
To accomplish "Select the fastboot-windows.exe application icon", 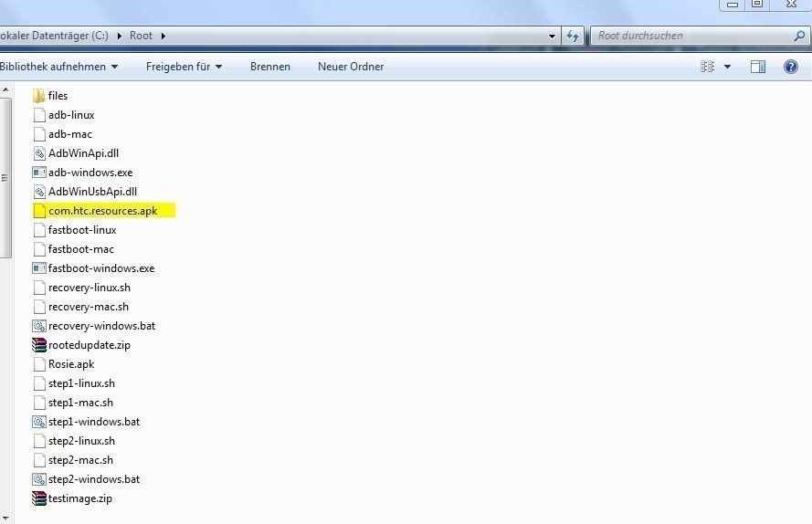I will [39, 268].
